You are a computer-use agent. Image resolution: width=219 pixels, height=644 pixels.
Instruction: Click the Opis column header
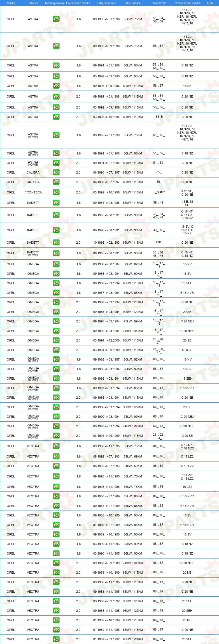point(210,3)
